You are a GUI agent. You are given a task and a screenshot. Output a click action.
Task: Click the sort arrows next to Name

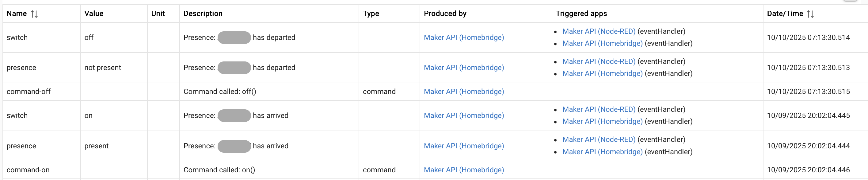(x=34, y=14)
